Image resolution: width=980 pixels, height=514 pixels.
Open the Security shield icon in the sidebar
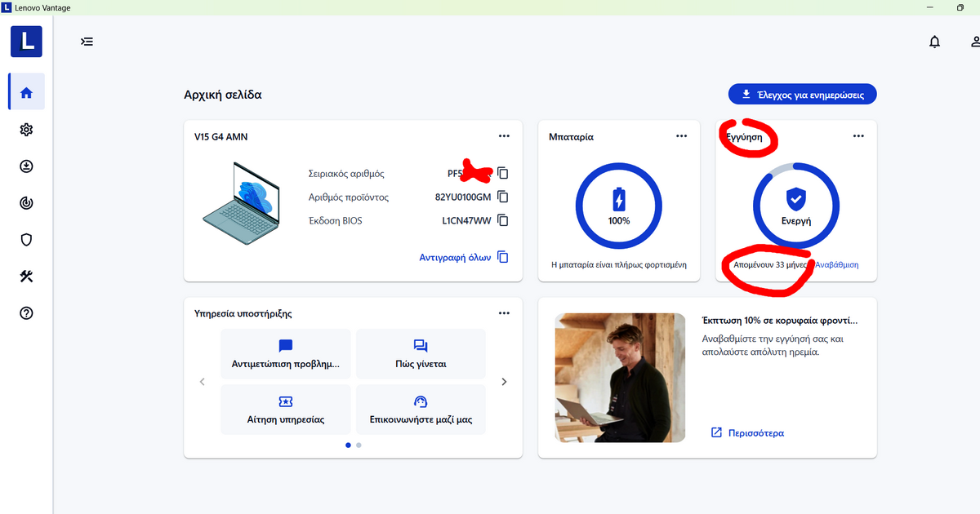(26, 240)
